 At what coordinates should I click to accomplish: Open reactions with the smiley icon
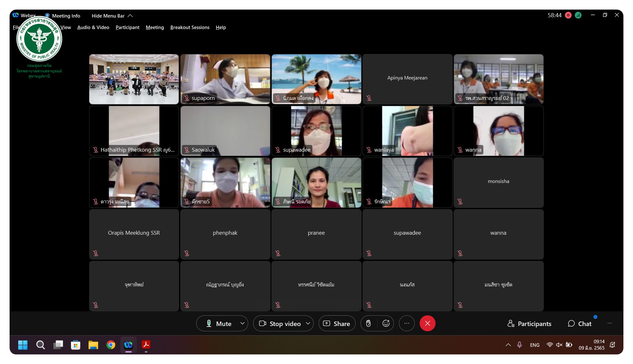pyautogui.click(x=386, y=323)
